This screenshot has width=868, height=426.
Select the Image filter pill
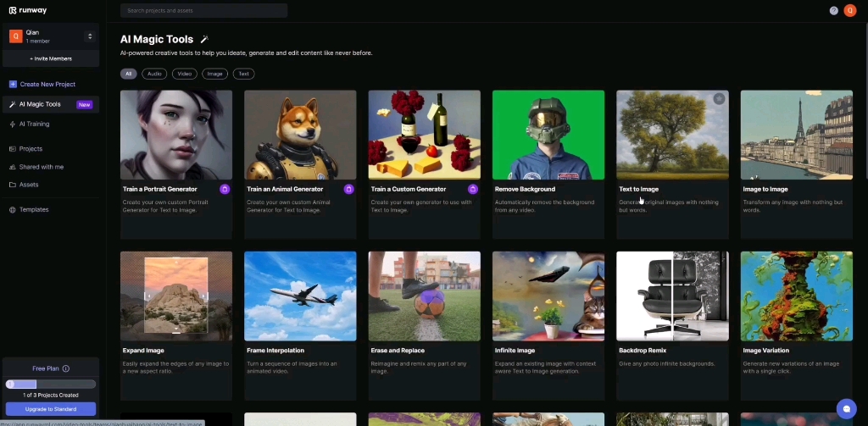[x=214, y=74]
